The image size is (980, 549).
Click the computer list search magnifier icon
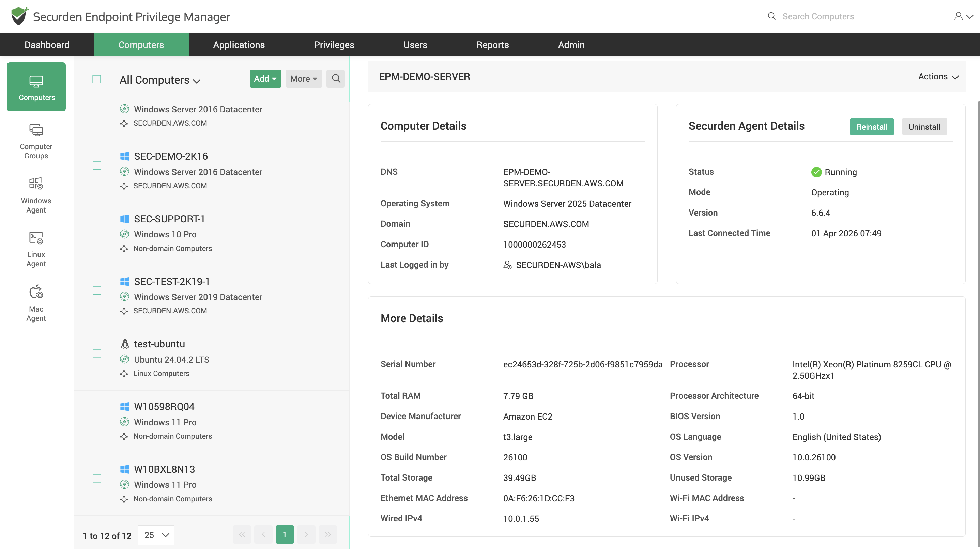point(336,79)
